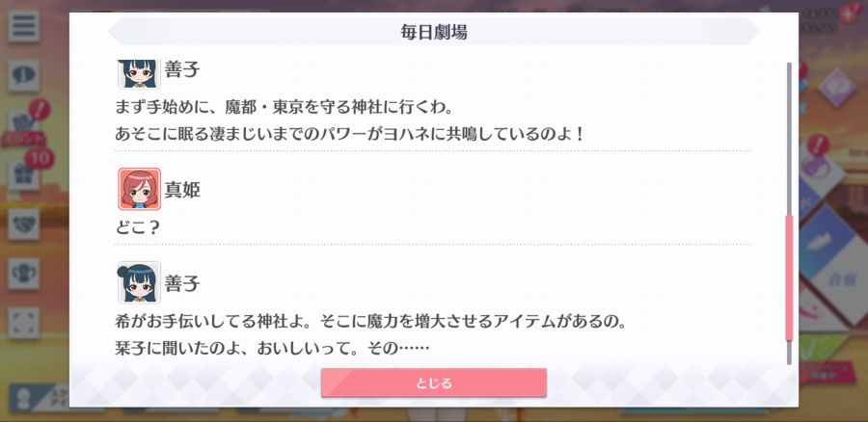Open the present box with 10 badge
The width and height of the screenshot is (868, 422).
pyautogui.click(x=24, y=175)
